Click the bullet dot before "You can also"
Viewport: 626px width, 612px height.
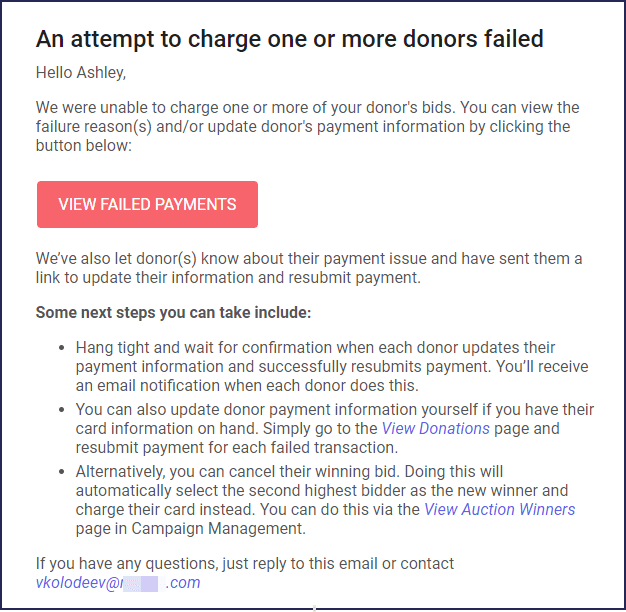(x=60, y=410)
